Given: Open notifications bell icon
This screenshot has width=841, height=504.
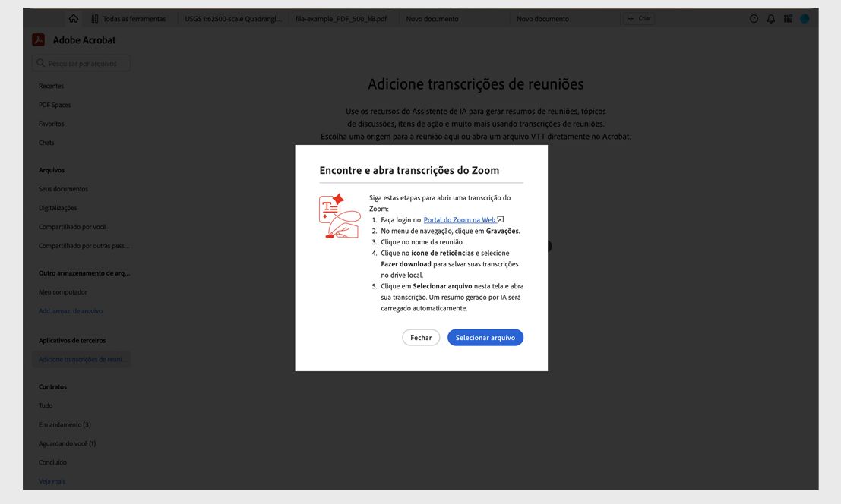Looking at the screenshot, I should [771, 19].
